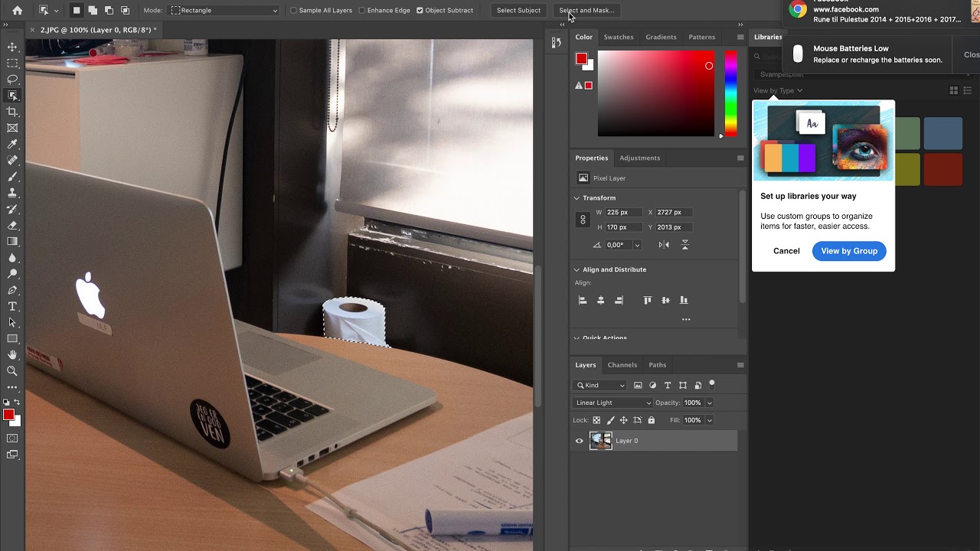Open the Linear Light blend mode dropdown
The image size is (980, 551).
point(612,403)
